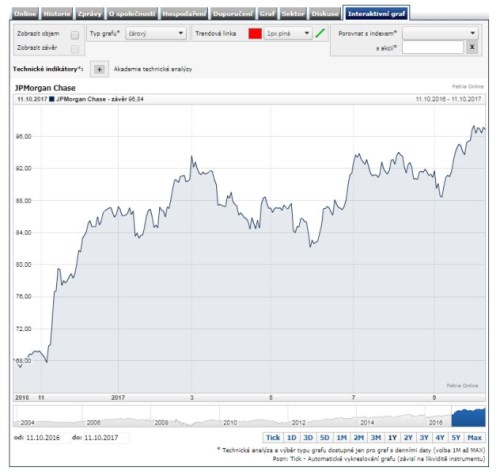Select the 3Y range button
Viewport: 500px width, 475px height.
[424, 438]
